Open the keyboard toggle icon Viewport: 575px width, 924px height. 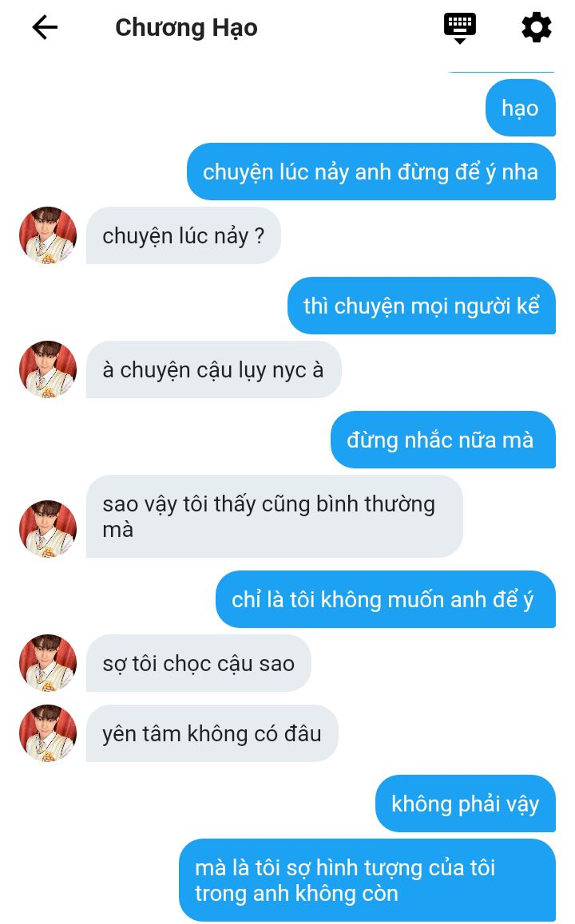[x=460, y=28]
